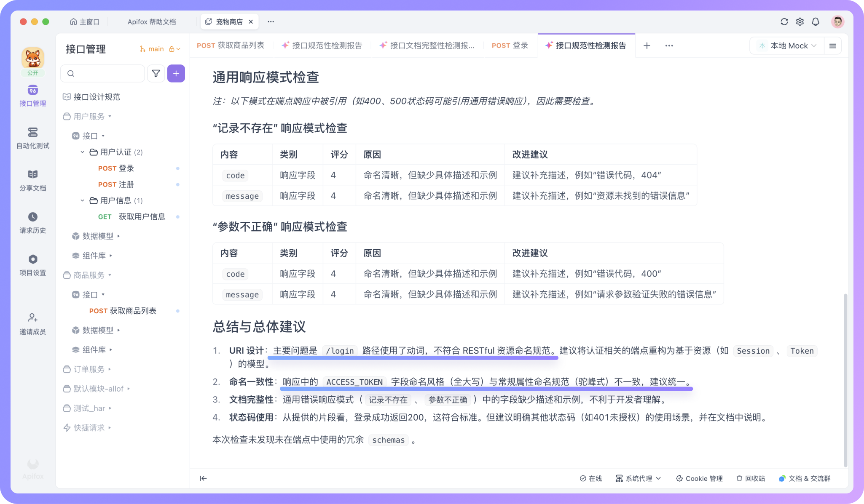The width and height of the screenshot is (864, 504).
Task: Open 请求历史 in the sidebar
Action: point(33,223)
